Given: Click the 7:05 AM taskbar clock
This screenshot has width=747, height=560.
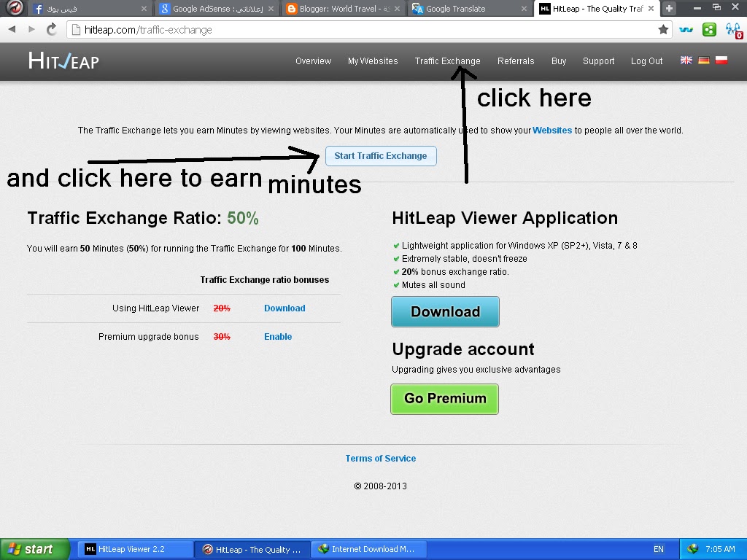Looking at the screenshot, I should click(x=720, y=549).
